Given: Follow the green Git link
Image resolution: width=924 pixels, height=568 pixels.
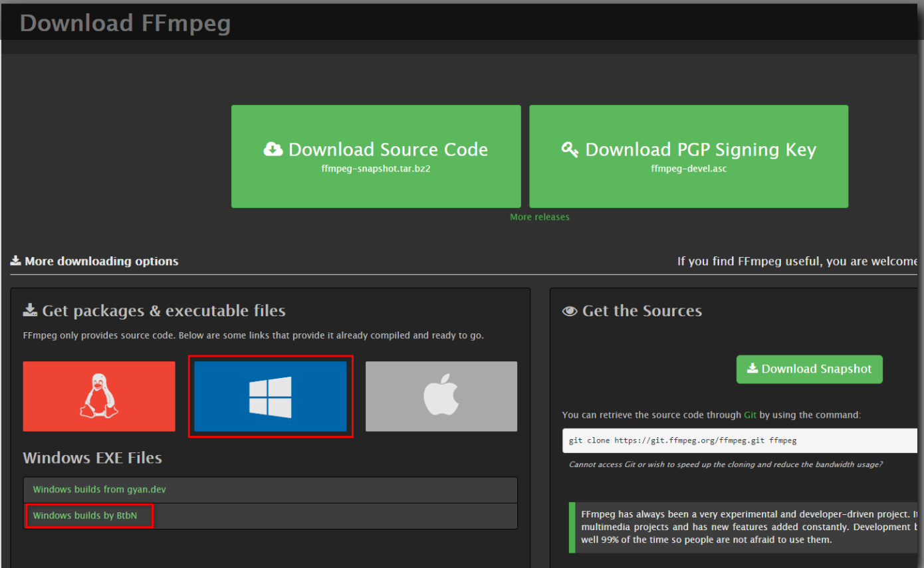Looking at the screenshot, I should pyautogui.click(x=750, y=415).
